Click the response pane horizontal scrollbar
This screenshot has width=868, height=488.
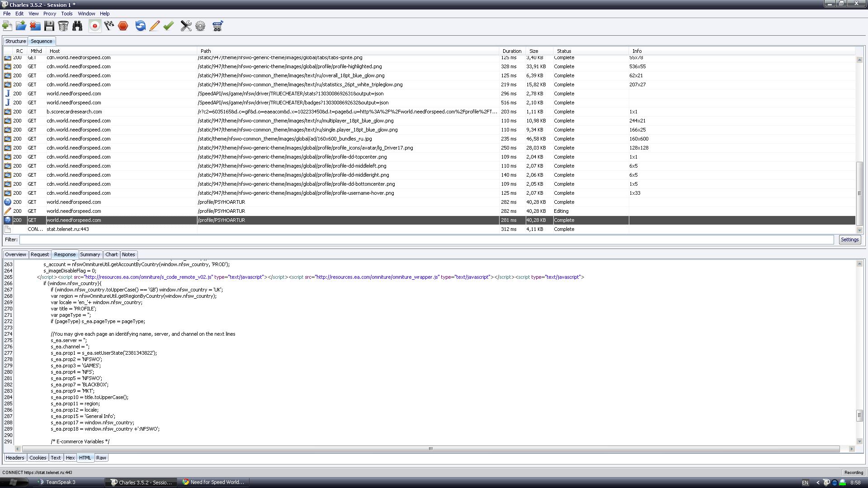coord(431,449)
